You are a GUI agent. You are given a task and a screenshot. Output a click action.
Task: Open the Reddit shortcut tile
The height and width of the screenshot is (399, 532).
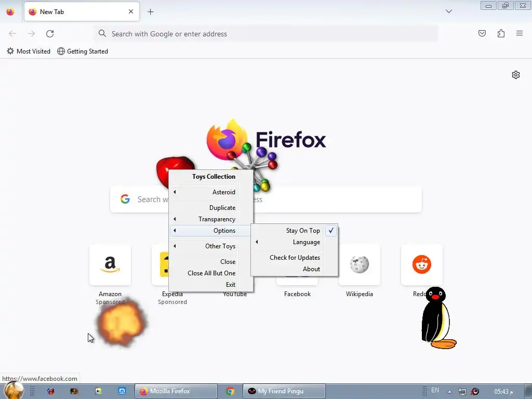(x=422, y=264)
